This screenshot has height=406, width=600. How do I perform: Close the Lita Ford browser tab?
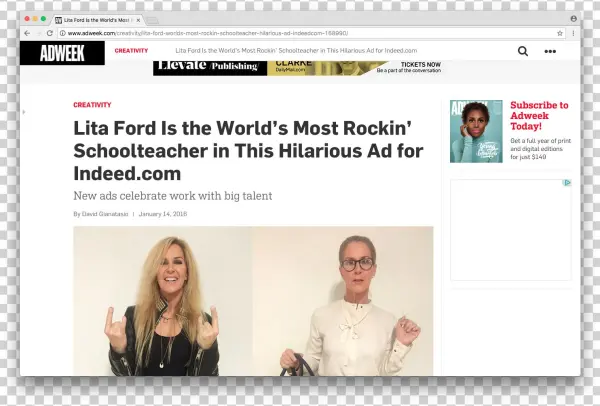(138, 20)
